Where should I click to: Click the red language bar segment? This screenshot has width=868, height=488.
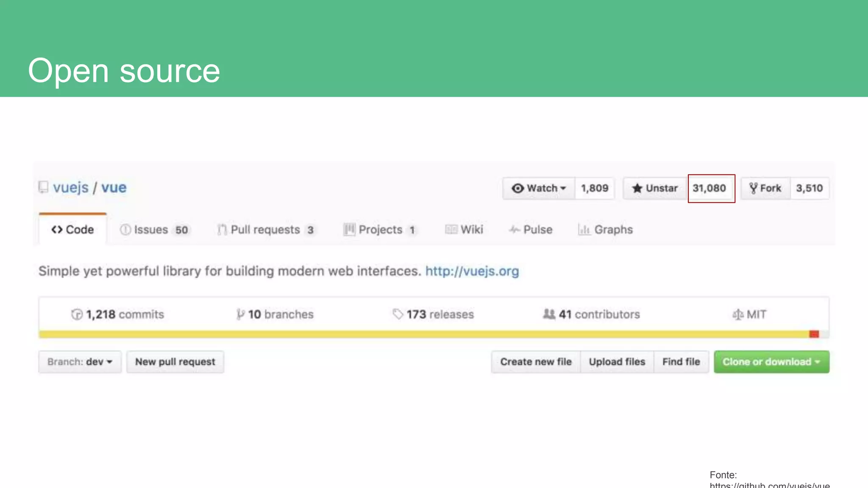click(x=814, y=334)
